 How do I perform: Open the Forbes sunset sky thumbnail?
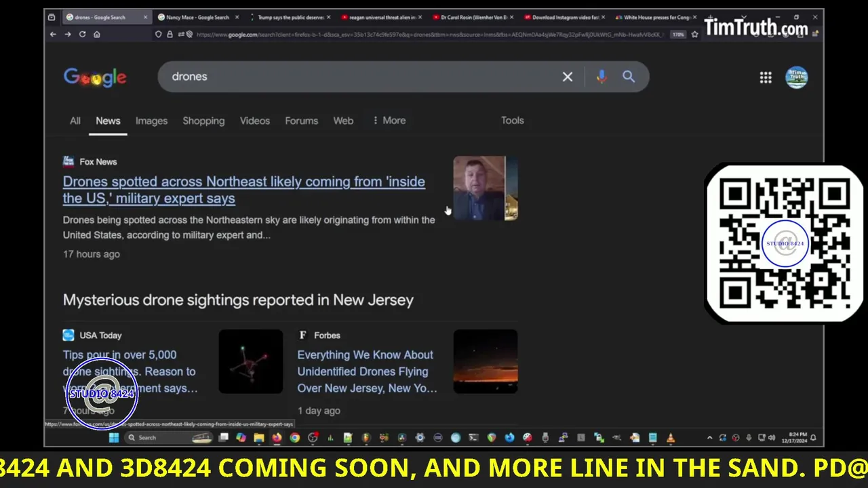coord(486,361)
